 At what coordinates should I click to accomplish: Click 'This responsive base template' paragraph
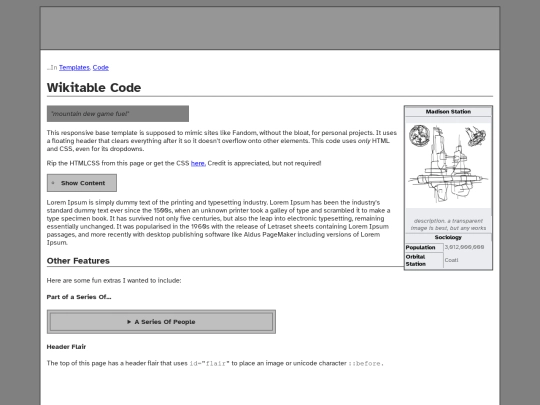pos(222,141)
